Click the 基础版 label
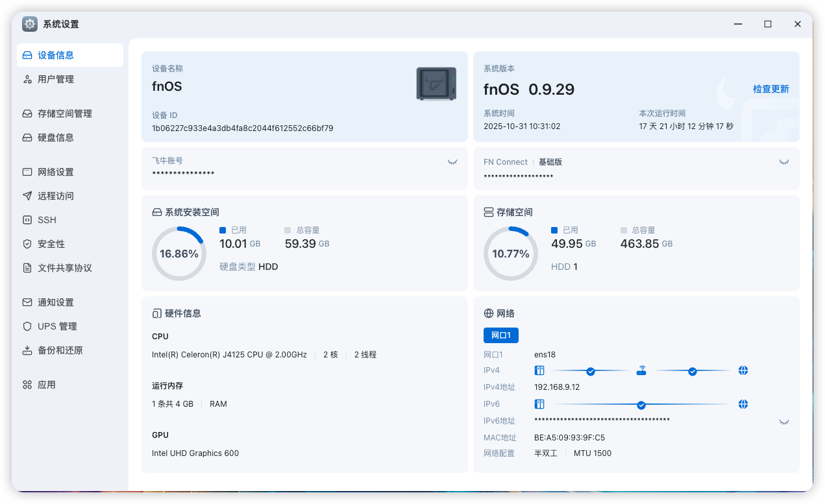Image resolution: width=825 pixels, height=504 pixels. (550, 162)
